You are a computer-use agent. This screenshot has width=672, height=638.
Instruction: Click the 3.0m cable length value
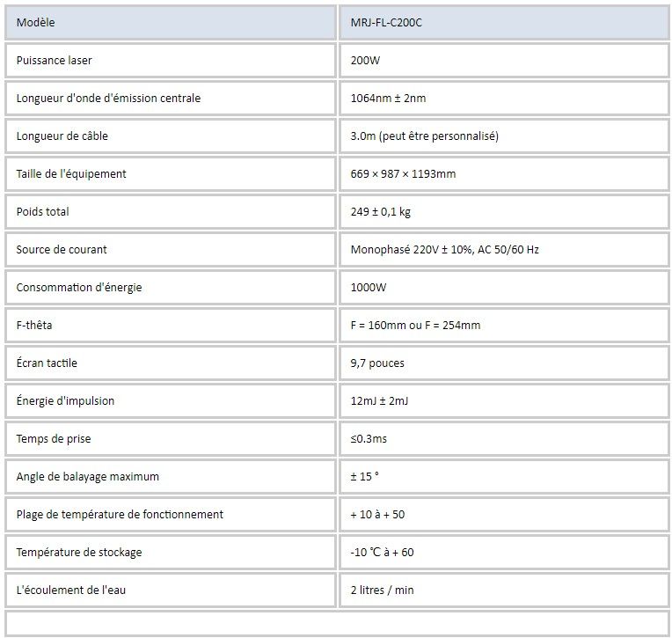click(424, 136)
